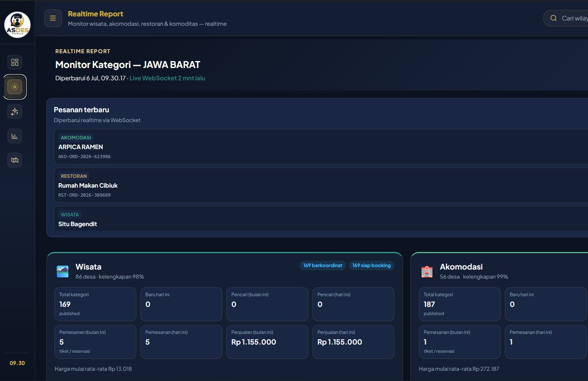Click the ASDES logo in sidebar
588x381 pixels.
pos(17,25)
